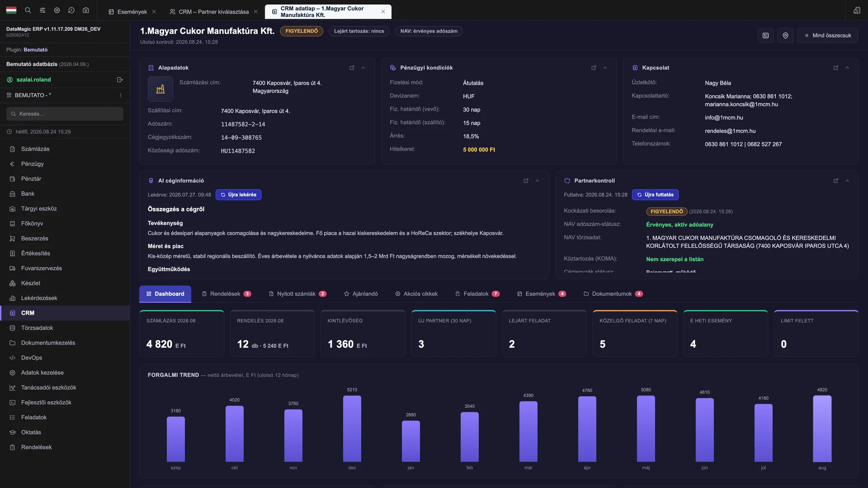Click the factory company logo icon in Alapadatok
The height and width of the screenshot is (488, 868).
pos(161,89)
